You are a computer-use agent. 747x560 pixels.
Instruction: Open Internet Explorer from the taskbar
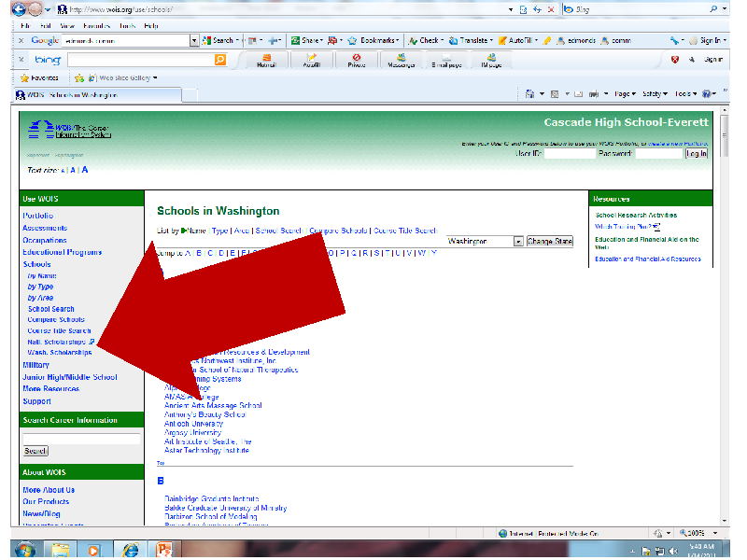[x=130, y=550]
